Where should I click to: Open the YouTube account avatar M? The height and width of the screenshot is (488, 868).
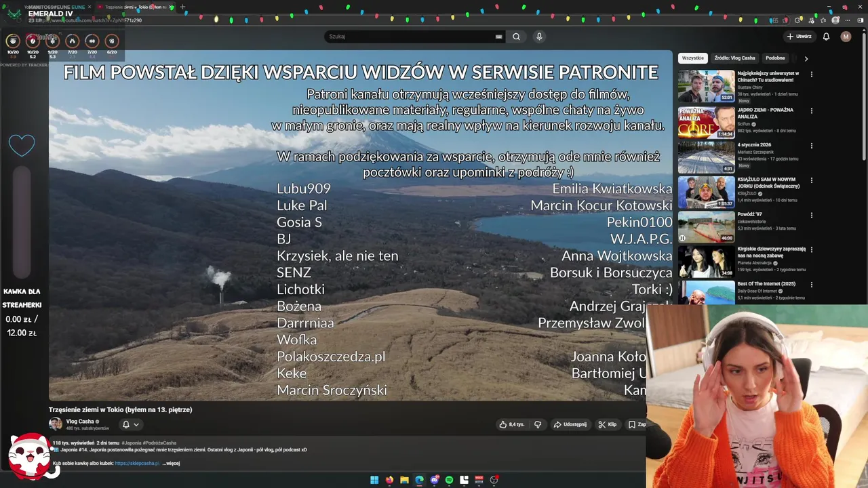(x=846, y=37)
